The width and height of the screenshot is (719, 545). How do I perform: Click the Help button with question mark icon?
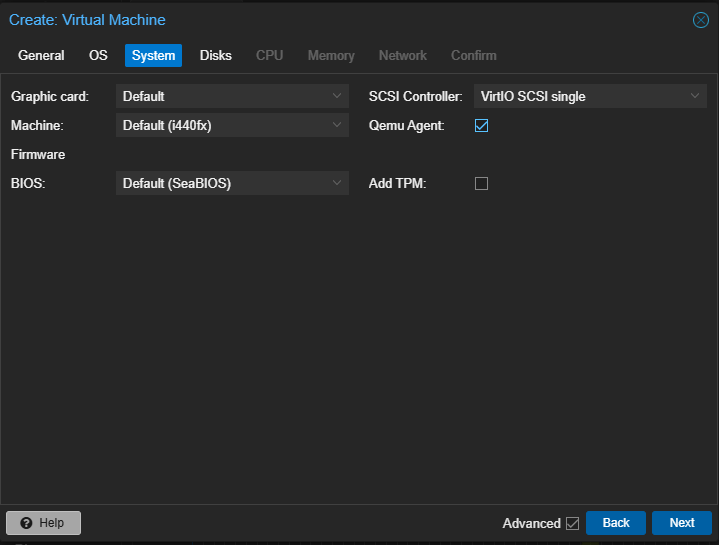tap(43, 523)
